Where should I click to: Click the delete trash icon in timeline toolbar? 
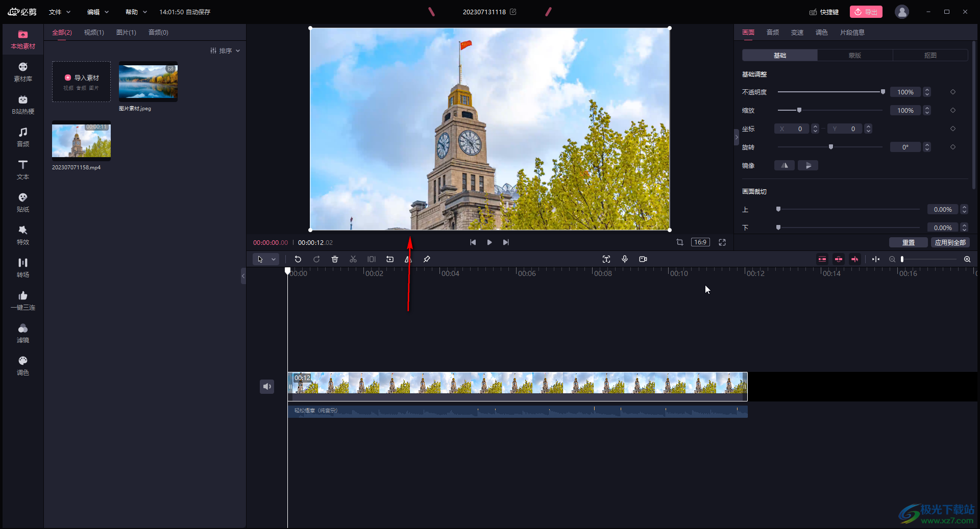335,259
